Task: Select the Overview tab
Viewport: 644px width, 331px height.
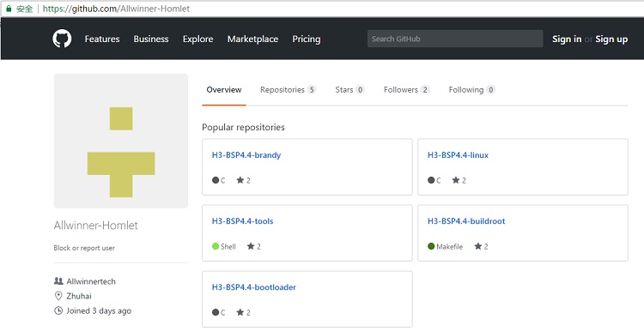Action: pos(224,90)
